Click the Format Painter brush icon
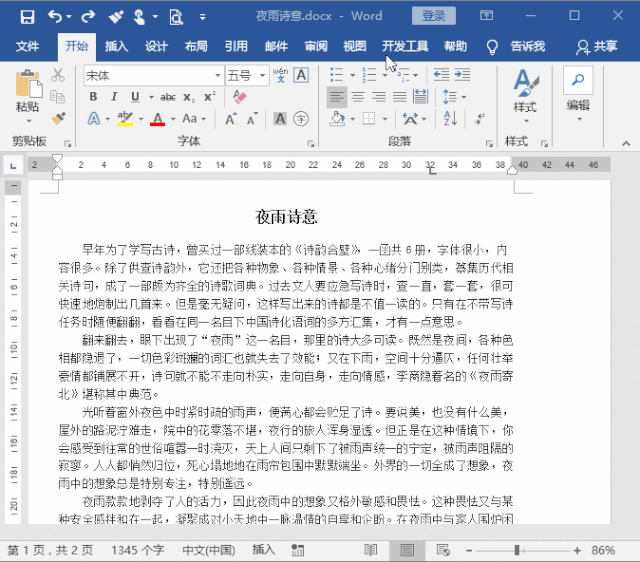Screen dimensions: 640x562 coord(59,118)
